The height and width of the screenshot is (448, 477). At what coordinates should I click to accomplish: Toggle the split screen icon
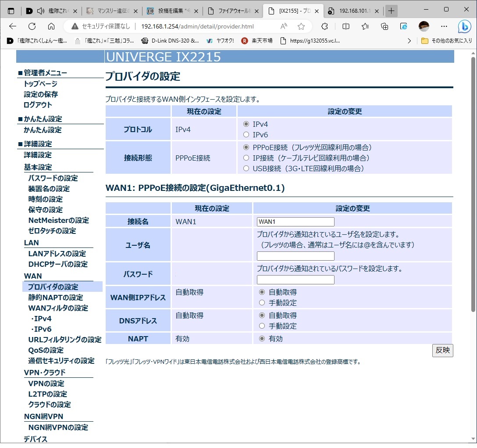(x=346, y=26)
